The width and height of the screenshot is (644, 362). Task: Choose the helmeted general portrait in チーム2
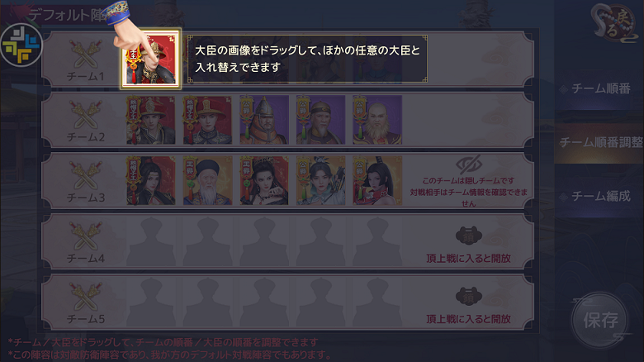264,120
